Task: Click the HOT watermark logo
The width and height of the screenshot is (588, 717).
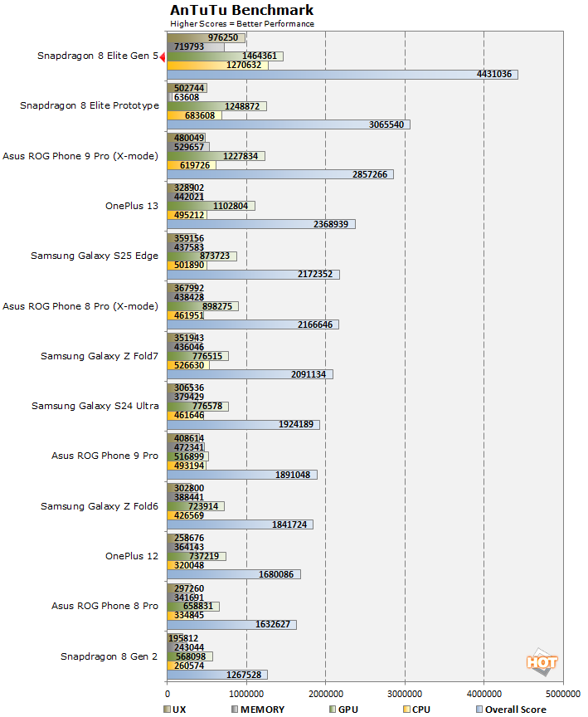Action: point(542,662)
